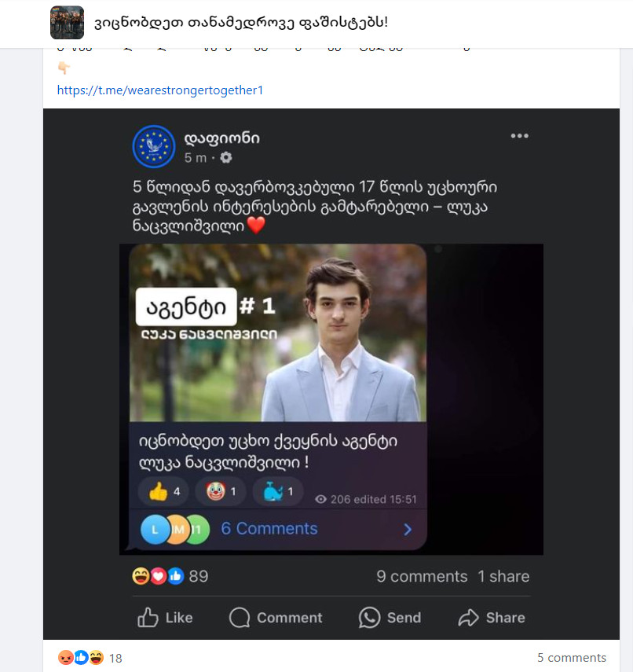Click the დაფიონი page profile logo
Screen dimensions: 633x672
click(154, 146)
